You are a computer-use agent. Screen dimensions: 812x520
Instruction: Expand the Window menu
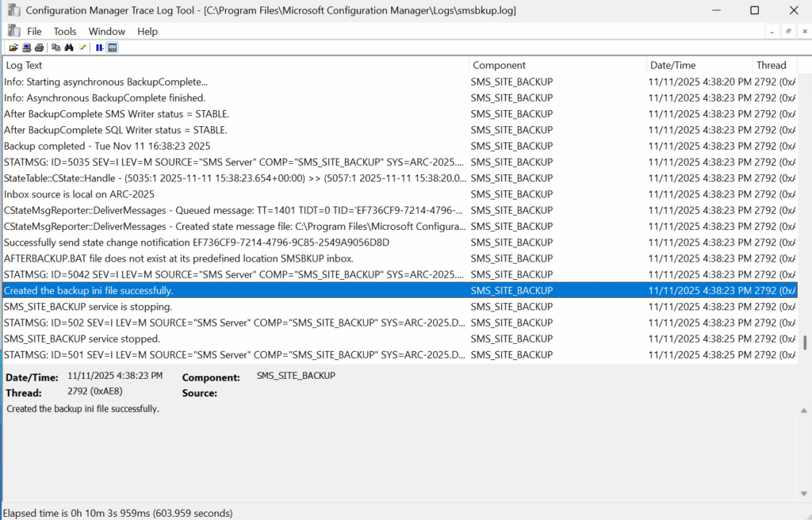point(106,31)
